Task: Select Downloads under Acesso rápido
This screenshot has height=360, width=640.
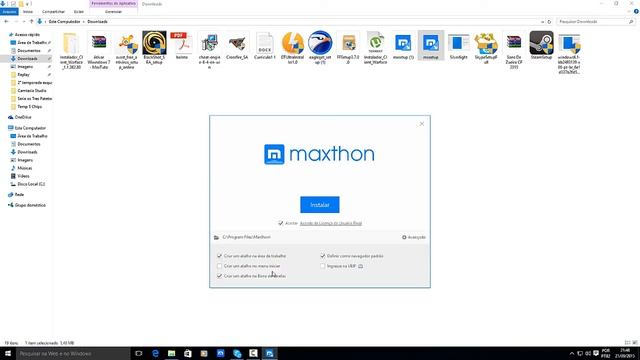Action: (x=27, y=59)
